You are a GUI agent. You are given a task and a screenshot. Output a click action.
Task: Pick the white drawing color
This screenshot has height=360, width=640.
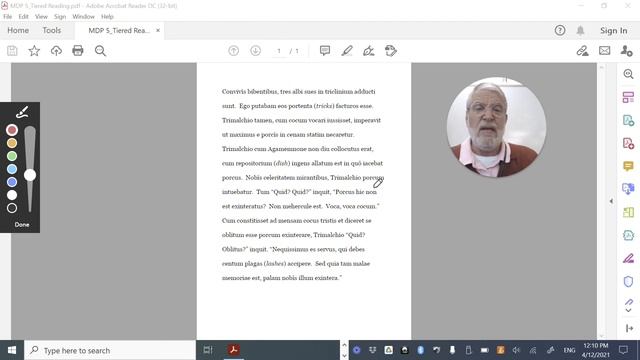(12, 195)
